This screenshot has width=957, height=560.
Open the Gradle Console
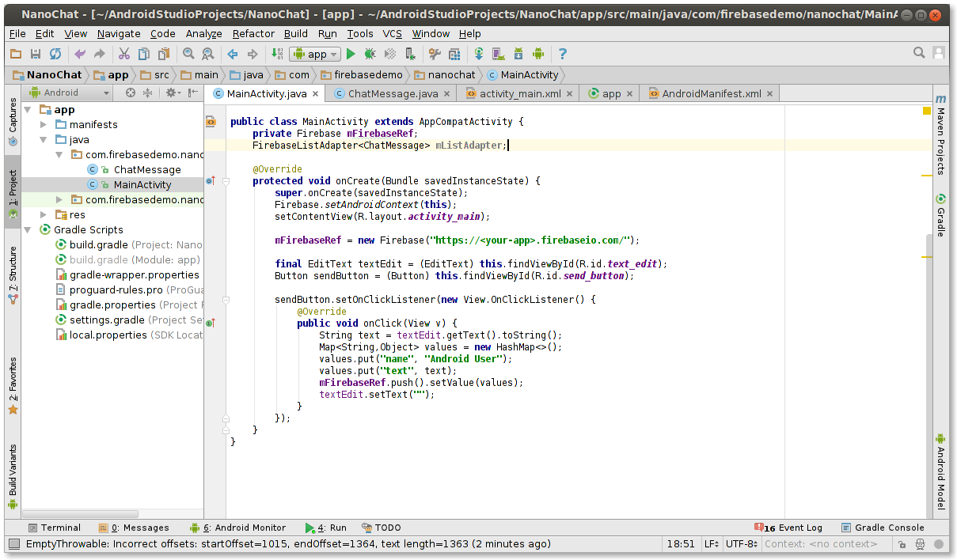(x=883, y=528)
